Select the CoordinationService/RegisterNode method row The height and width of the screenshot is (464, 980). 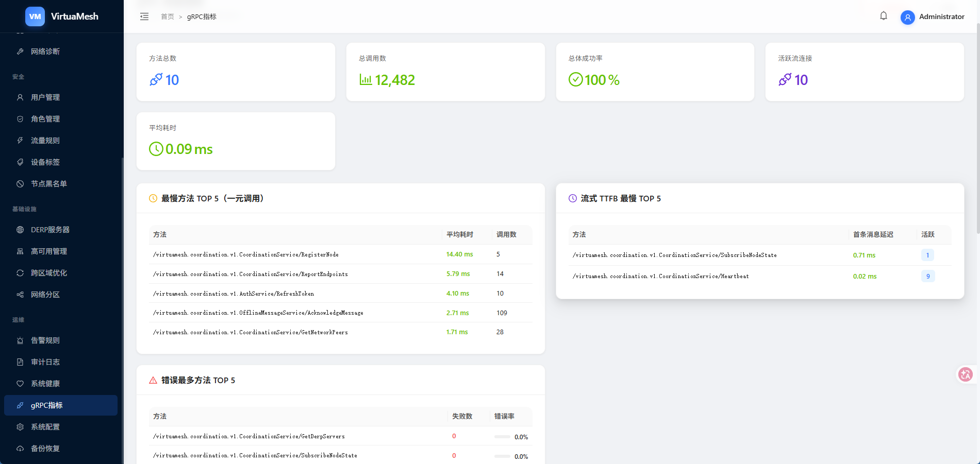340,254
